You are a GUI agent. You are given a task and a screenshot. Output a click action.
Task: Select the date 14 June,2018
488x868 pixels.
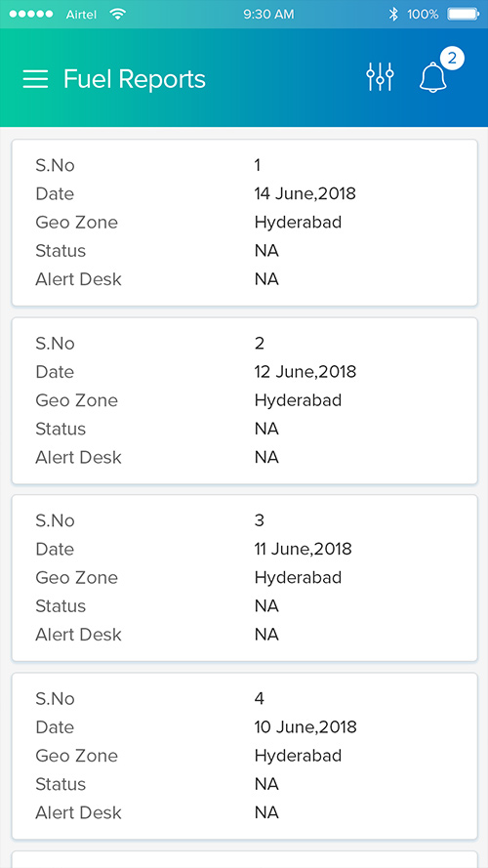[x=305, y=194]
